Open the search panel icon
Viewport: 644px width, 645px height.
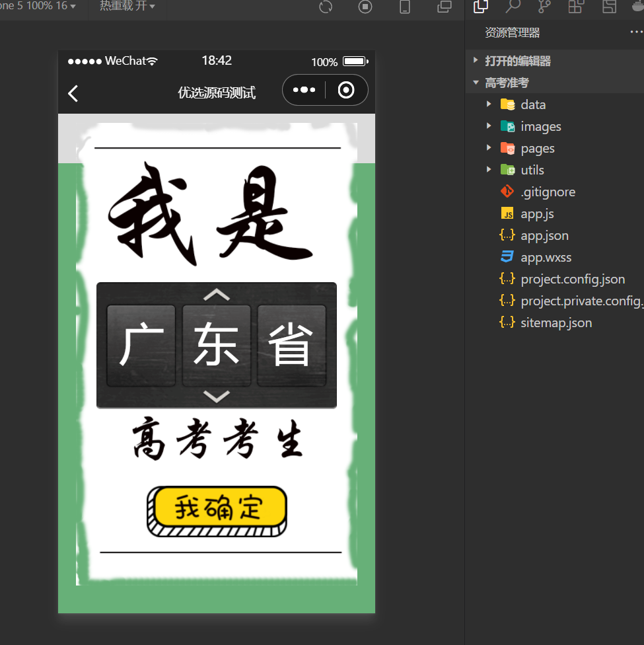tap(513, 7)
